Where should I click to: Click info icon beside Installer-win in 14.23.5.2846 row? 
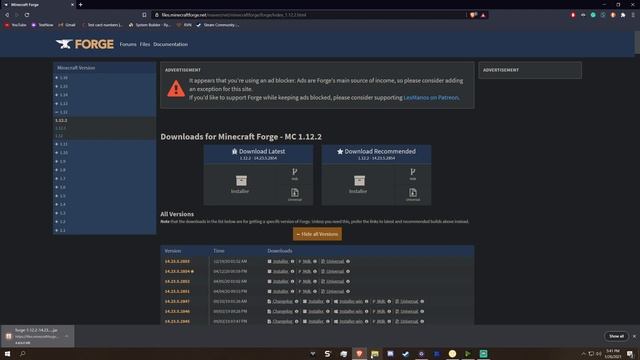click(367, 311)
